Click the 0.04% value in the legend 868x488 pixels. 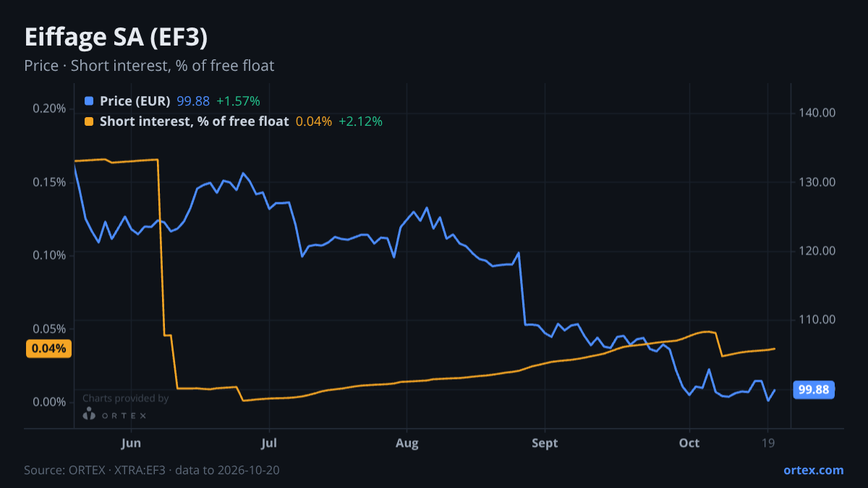point(314,121)
